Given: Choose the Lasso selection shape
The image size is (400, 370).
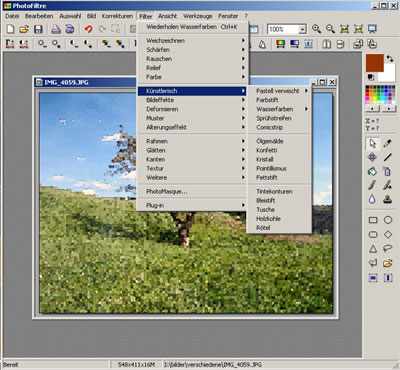Looking at the screenshot, I should click(388, 248).
